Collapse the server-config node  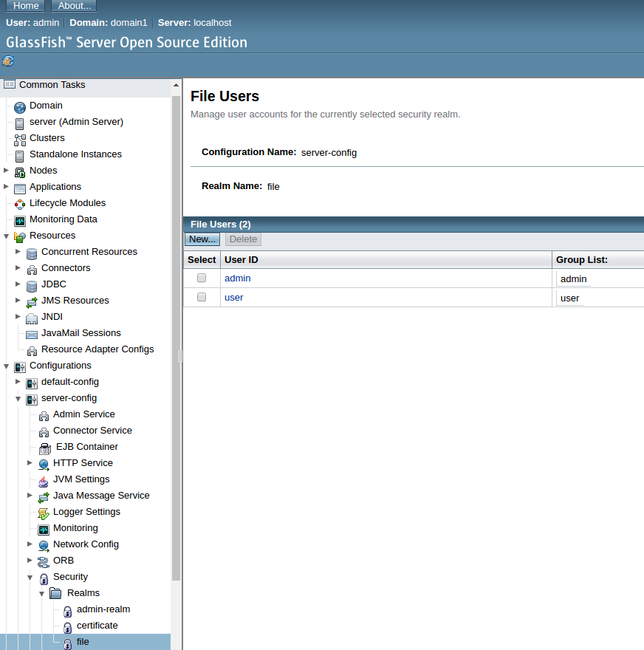click(18, 398)
